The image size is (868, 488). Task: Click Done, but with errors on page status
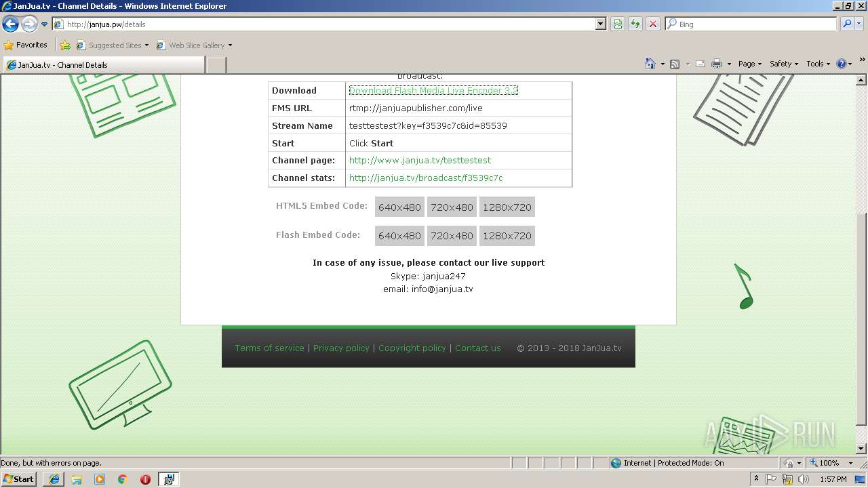[x=52, y=463]
